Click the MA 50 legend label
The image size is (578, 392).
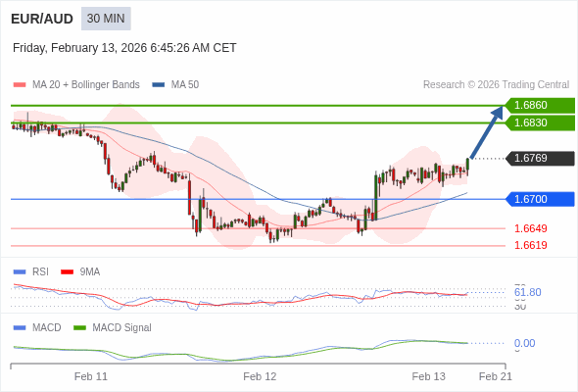[x=185, y=85]
